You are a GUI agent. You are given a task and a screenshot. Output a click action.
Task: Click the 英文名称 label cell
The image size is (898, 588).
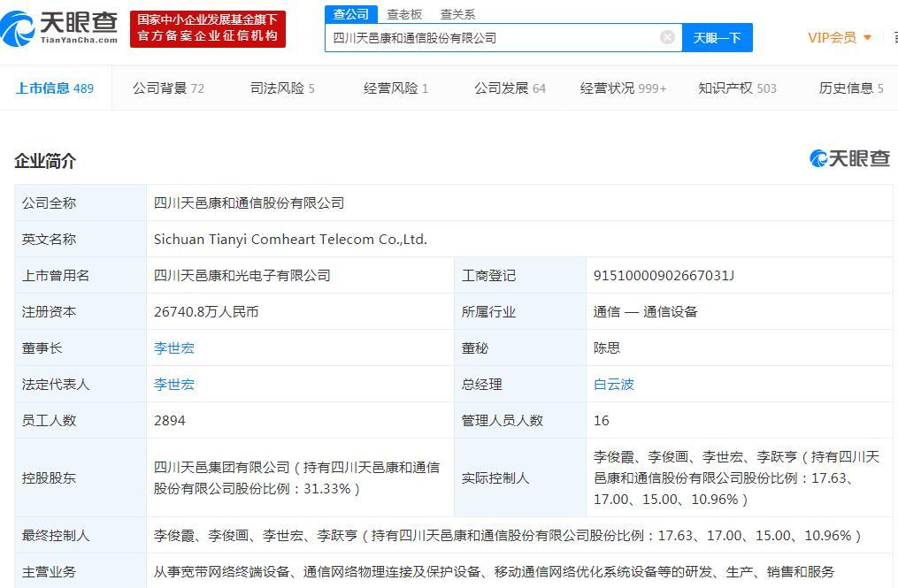point(81,240)
